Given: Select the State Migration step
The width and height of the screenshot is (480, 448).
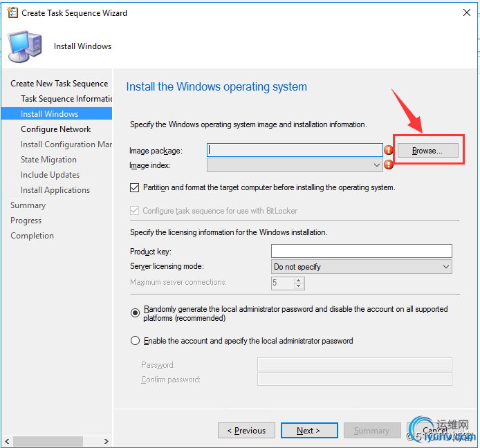Looking at the screenshot, I should pos(48,160).
